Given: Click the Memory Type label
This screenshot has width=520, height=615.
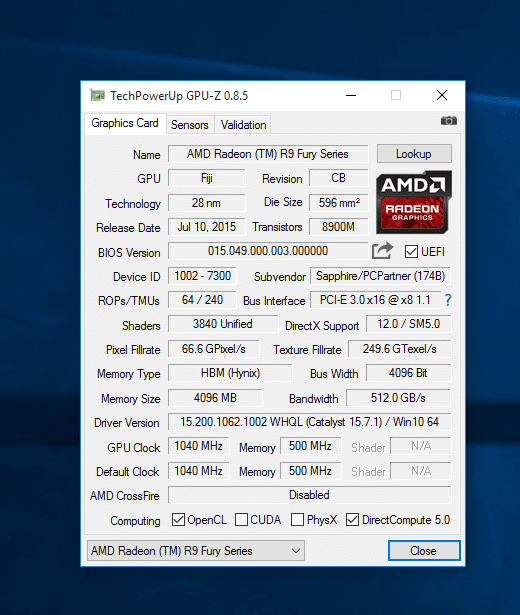Looking at the screenshot, I should 129,374.
